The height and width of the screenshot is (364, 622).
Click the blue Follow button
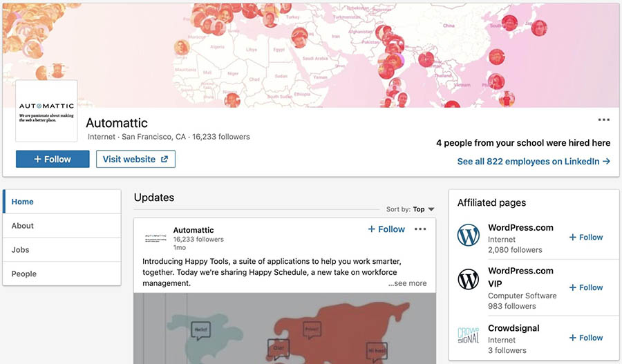coord(53,159)
